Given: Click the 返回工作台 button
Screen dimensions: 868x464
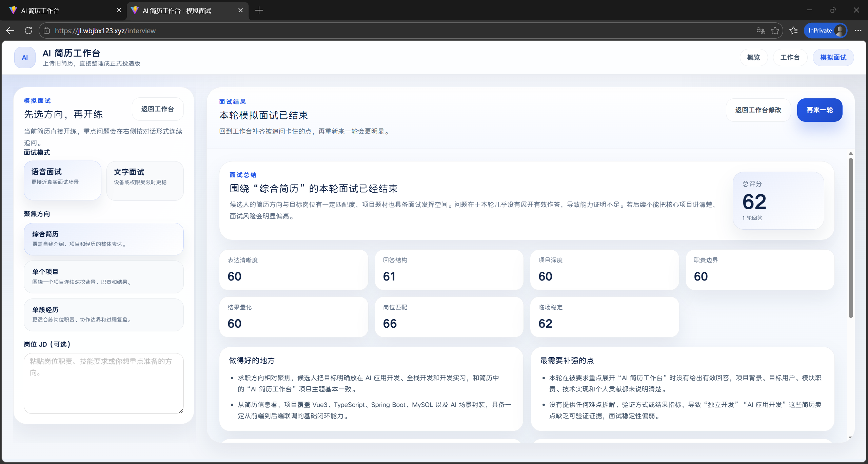Looking at the screenshot, I should click(157, 109).
